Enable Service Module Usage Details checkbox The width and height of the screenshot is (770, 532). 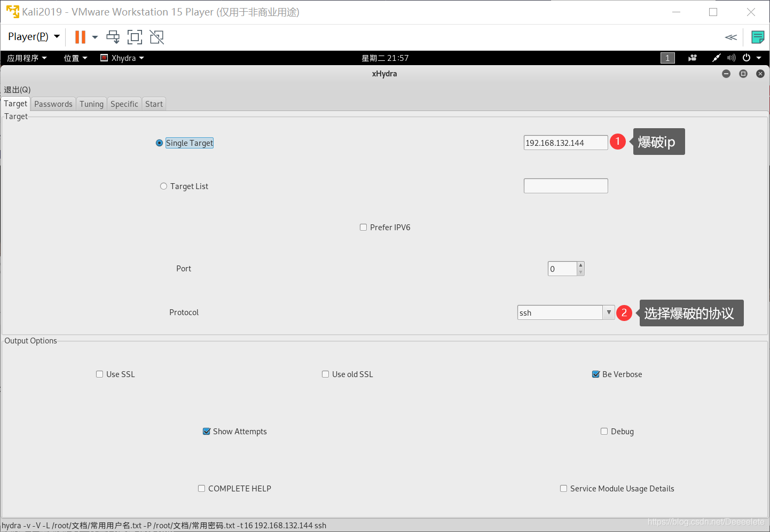click(x=563, y=489)
